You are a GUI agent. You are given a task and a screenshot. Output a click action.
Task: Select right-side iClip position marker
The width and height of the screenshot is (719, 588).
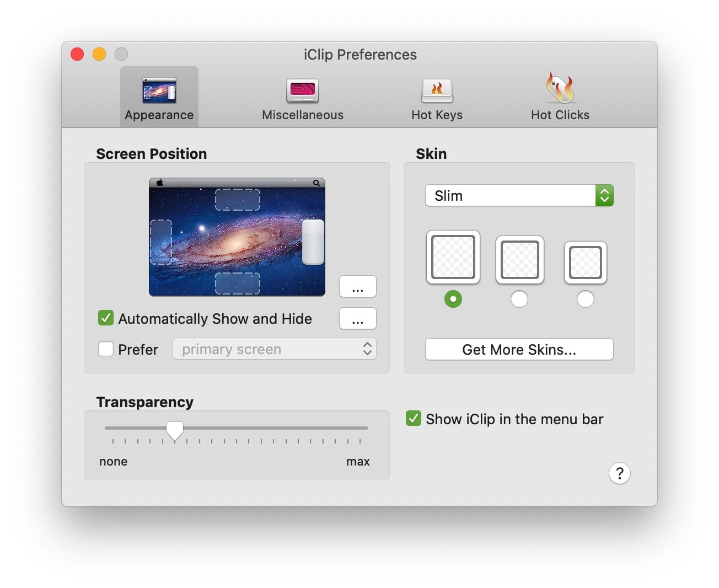(x=313, y=242)
